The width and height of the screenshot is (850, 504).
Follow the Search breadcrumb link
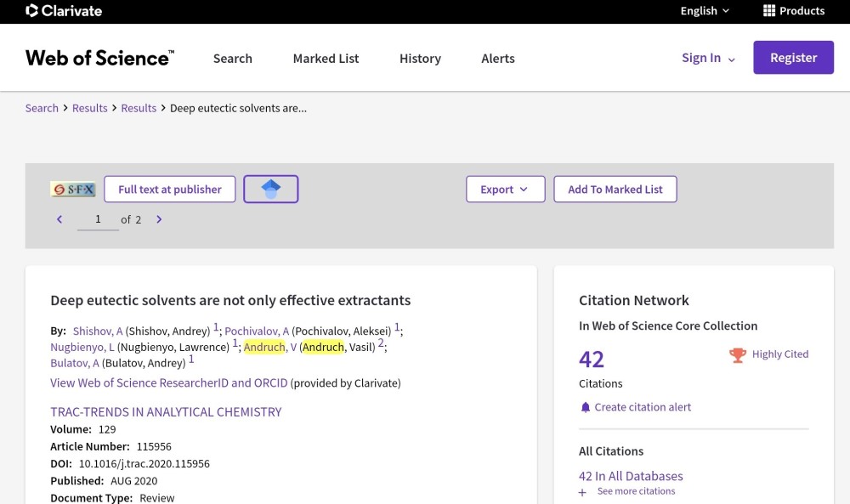42,108
